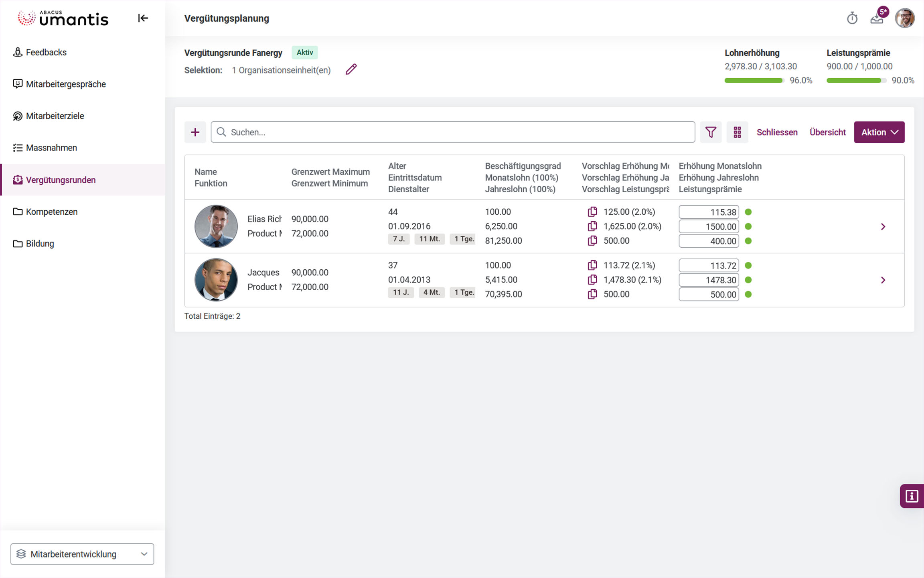Expand Jacques's row with the chevron arrow
This screenshot has height=578, width=924.
(883, 280)
